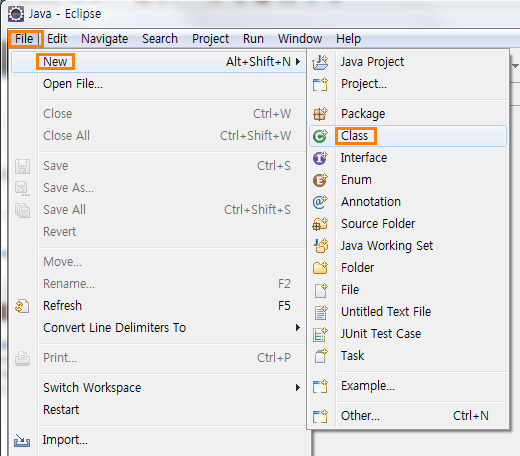Open the Search menu
520x456 pixels.
pos(160,39)
